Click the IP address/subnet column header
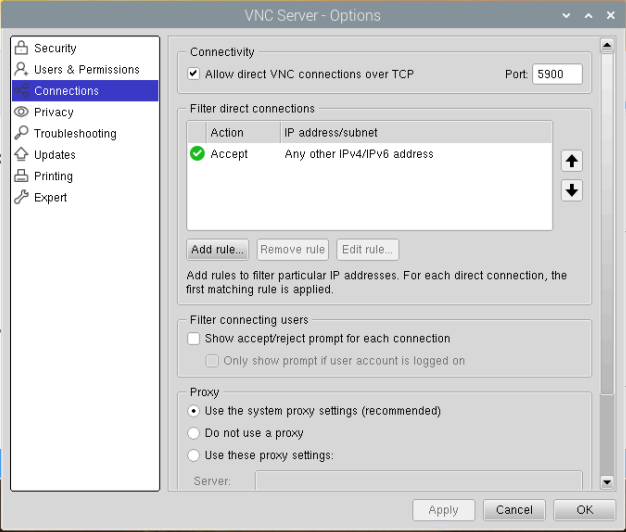Viewport: 626px width, 532px height. [x=416, y=133]
